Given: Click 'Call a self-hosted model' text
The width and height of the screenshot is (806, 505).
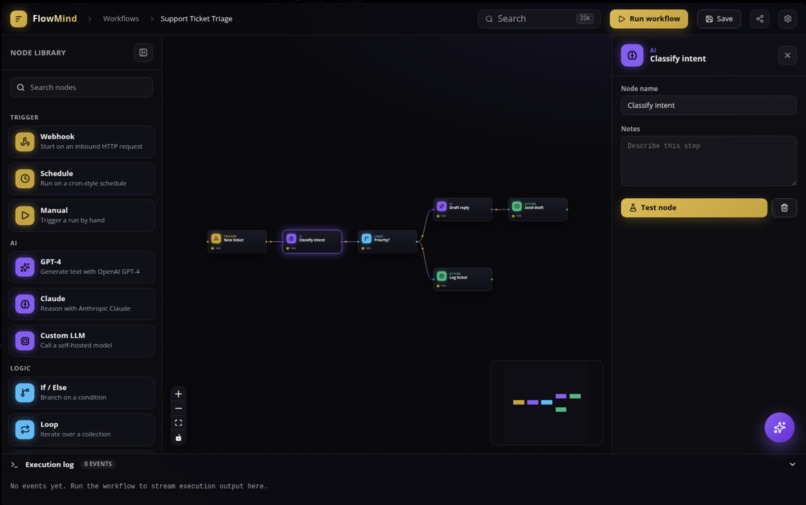Looking at the screenshot, I should [76, 346].
